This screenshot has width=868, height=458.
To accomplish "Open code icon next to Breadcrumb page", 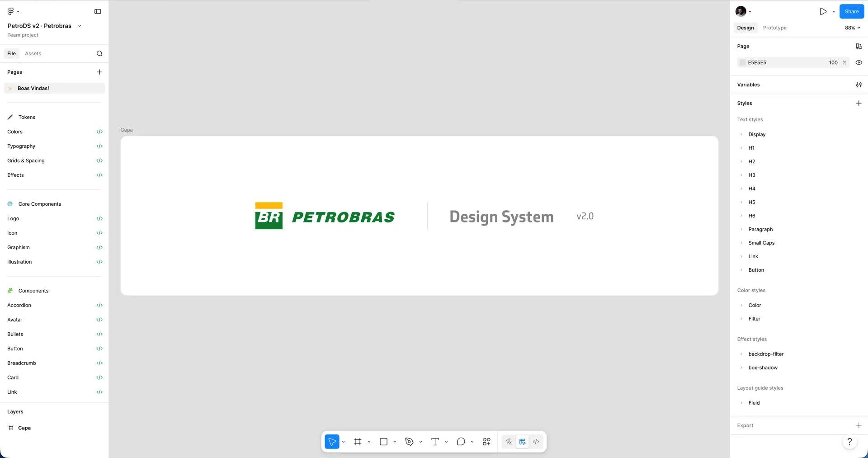I will [99, 363].
